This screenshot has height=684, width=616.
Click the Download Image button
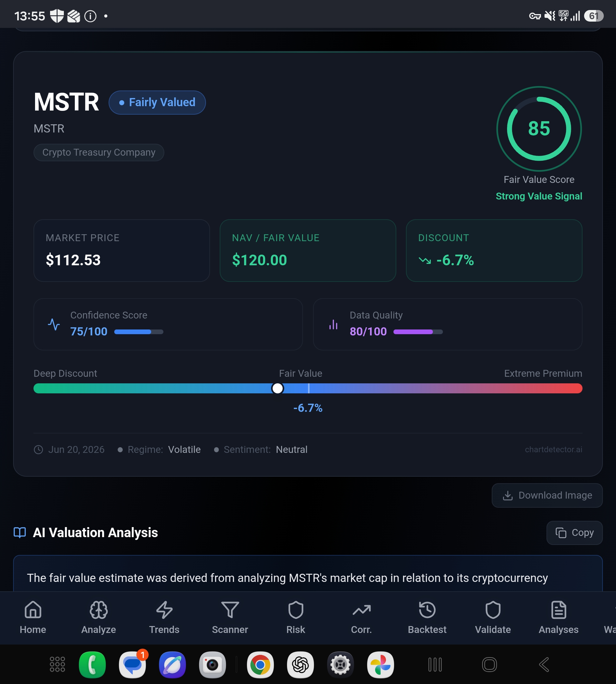pos(547,495)
